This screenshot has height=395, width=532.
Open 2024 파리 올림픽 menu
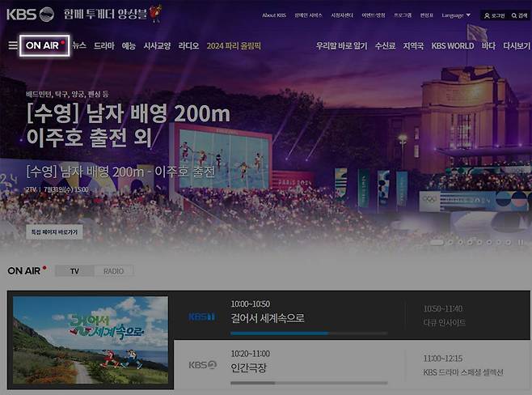pyautogui.click(x=234, y=45)
